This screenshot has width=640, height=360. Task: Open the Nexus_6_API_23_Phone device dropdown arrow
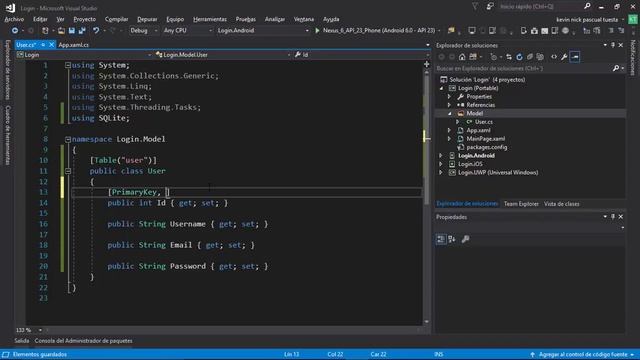[439, 31]
